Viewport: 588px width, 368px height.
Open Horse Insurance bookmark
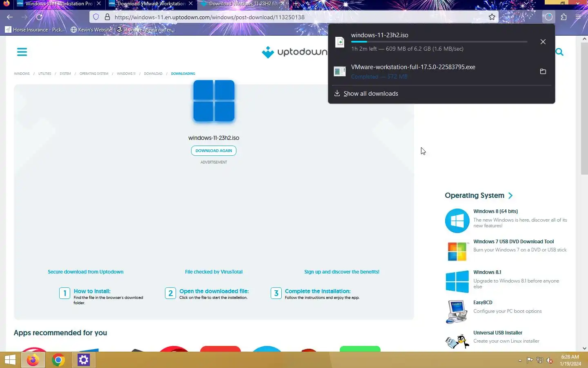pyautogui.click(x=35, y=29)
